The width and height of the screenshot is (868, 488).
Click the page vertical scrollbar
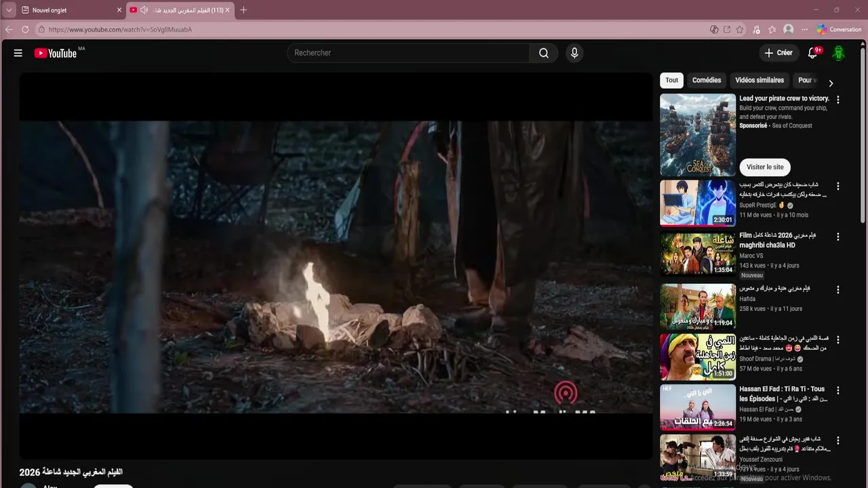click(x=863, y=136)
